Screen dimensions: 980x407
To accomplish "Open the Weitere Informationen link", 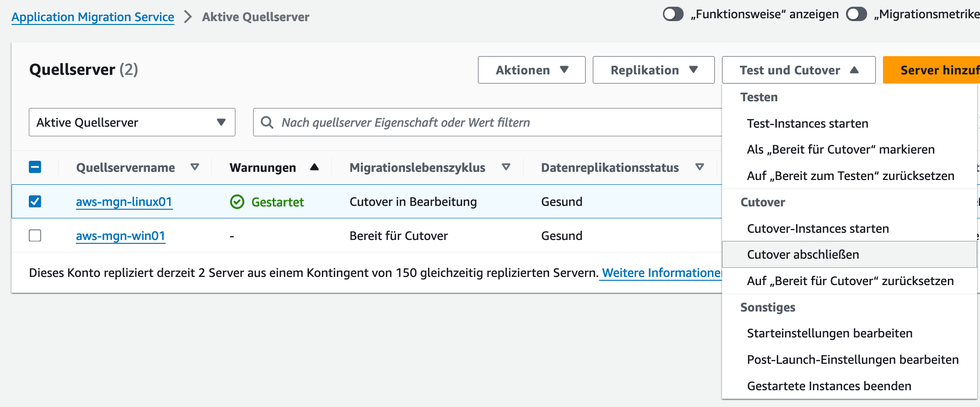I will pos(662,273).
